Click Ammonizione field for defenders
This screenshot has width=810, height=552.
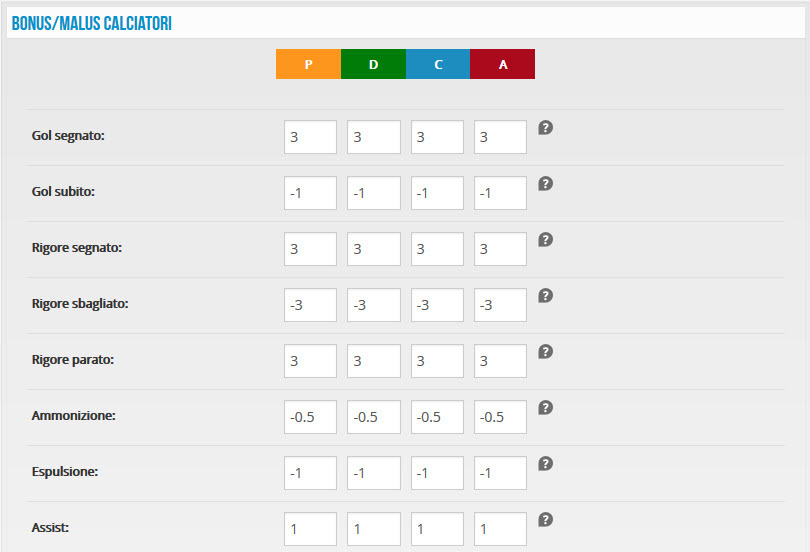coord(374,417)
